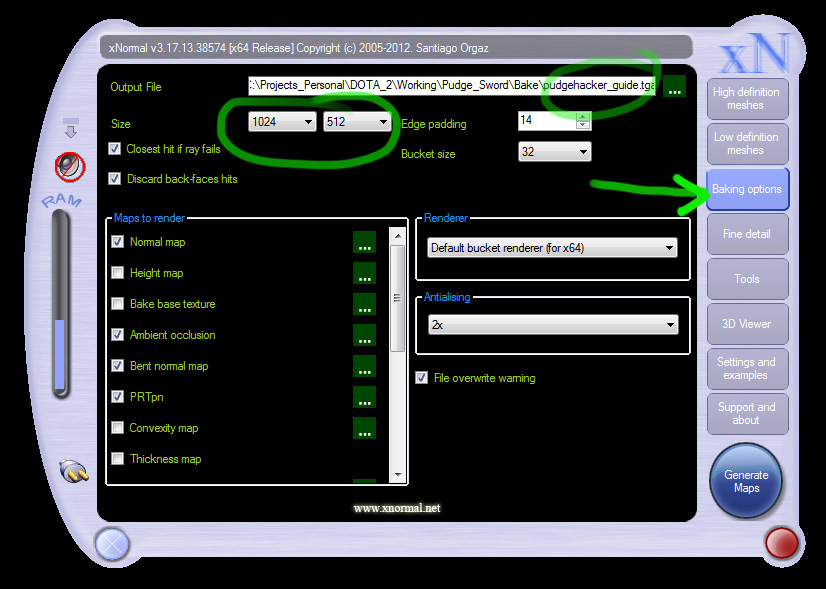Screen dimensions: 826x589
Task: Open Ambient occlusion options ... button
Action: (x=364, y=335)
